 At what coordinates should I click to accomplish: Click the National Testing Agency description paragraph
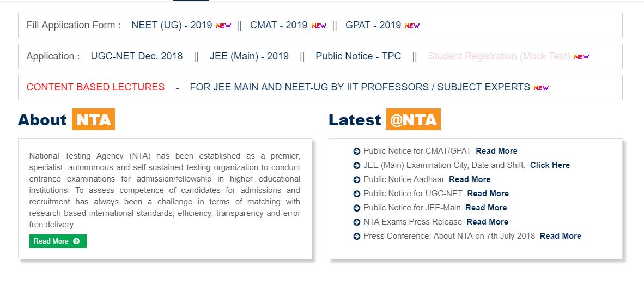tap(165, 190)
